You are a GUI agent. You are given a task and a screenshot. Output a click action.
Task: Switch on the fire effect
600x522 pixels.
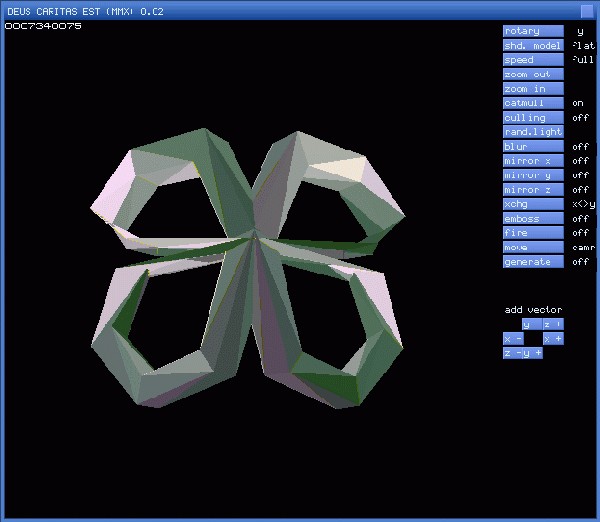pyautogui.click(x=533, y=233)
